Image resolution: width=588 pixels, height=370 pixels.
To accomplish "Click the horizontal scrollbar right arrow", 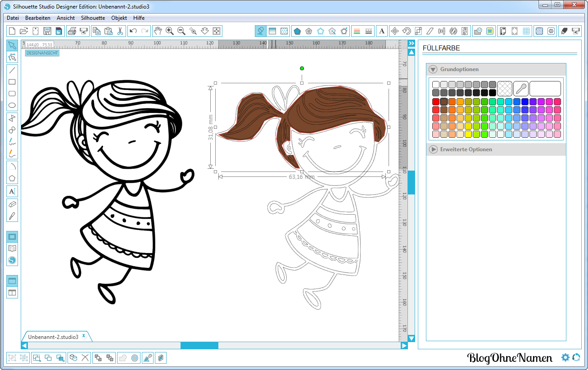I will (404, 346).
